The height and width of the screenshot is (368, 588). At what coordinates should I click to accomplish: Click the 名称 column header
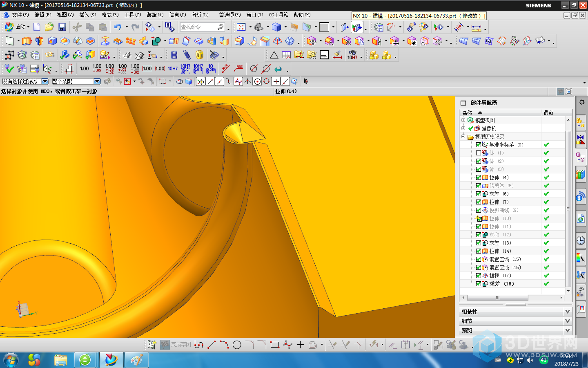[x=500, y=113]
